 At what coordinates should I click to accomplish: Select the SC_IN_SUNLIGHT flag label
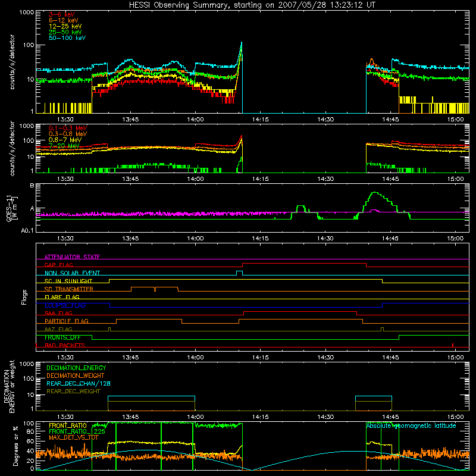(68, 281)
